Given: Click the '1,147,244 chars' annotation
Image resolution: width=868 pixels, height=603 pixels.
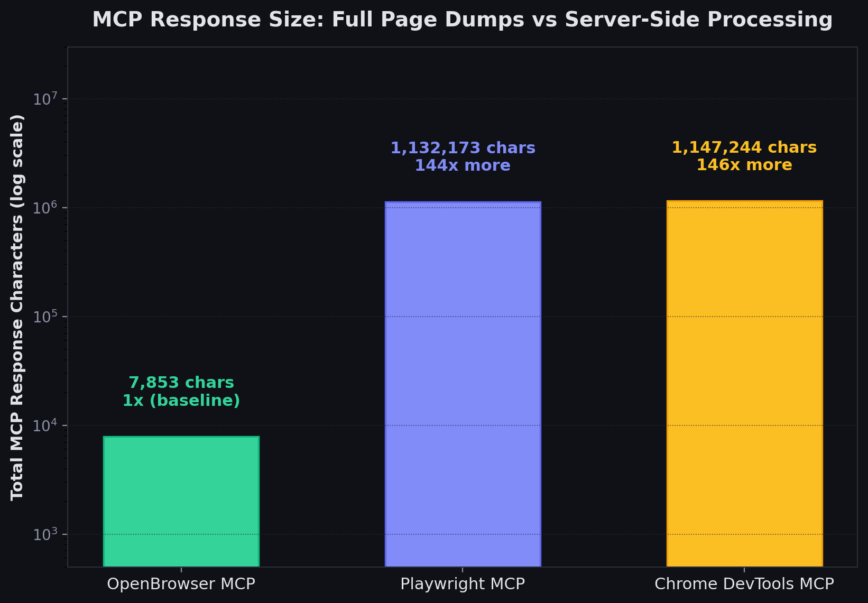Looking at the screenshot, I should (744, 147).
